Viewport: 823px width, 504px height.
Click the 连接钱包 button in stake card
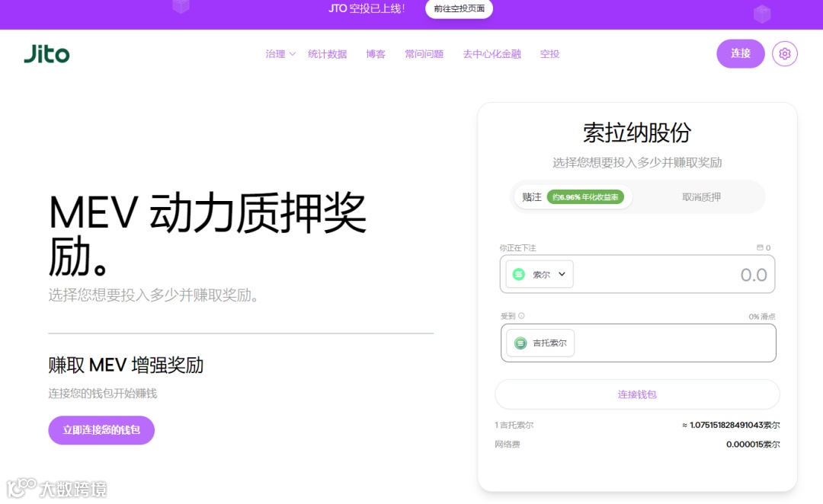click(637, 394)
